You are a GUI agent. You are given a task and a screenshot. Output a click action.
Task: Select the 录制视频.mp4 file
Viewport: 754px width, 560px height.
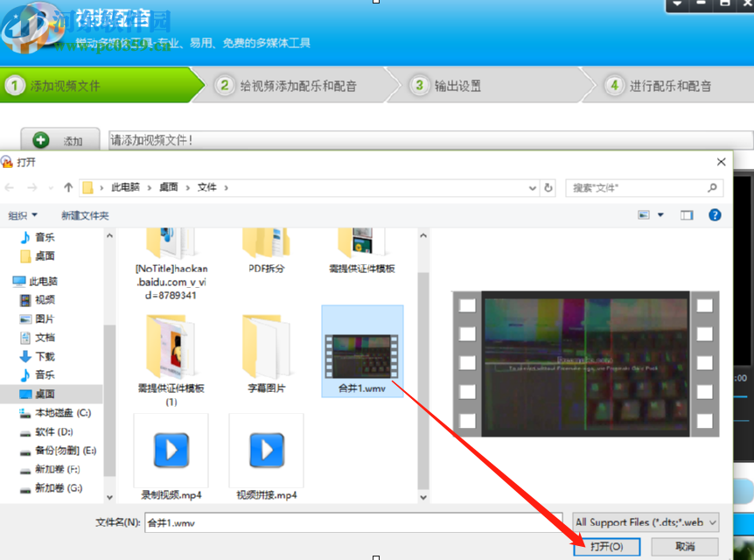pyautogui.click(x=171, y=457)
